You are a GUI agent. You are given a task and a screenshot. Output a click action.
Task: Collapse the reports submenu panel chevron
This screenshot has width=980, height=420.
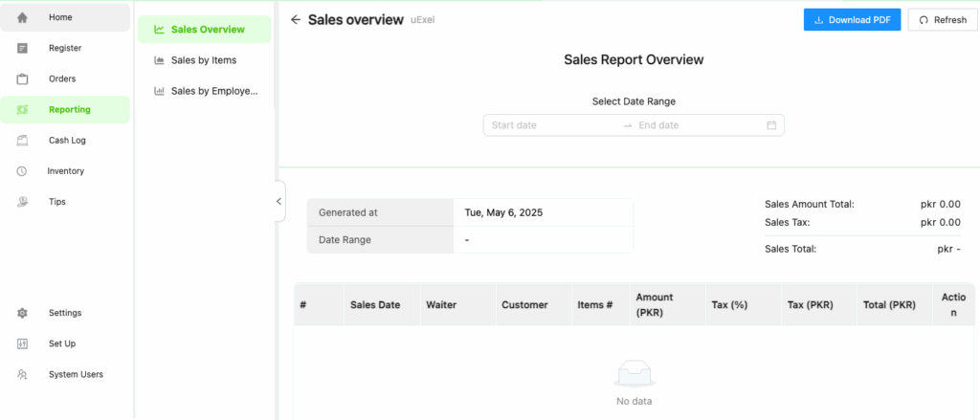[x=278, y=201]
